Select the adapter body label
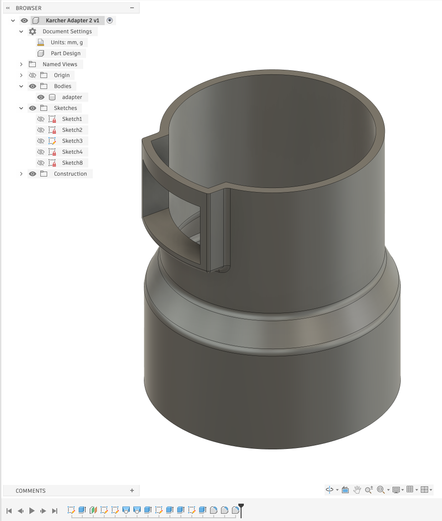Screen dimensions: 442x521 72,97
